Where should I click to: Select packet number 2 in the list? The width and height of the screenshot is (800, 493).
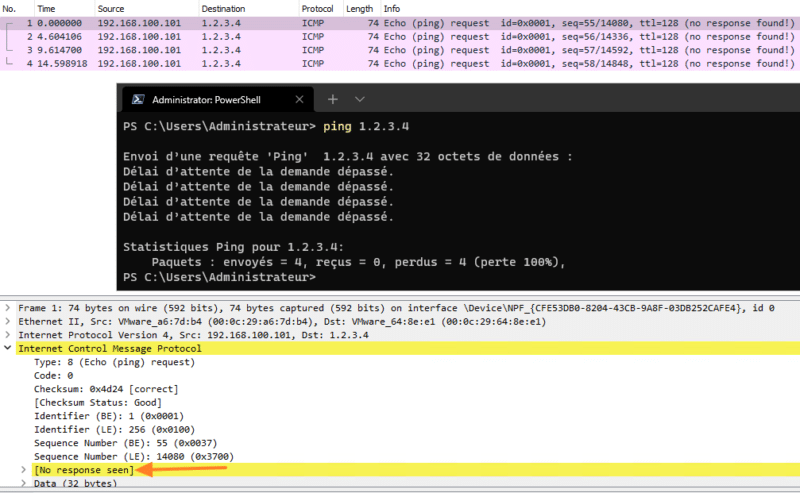pos(400,36)
